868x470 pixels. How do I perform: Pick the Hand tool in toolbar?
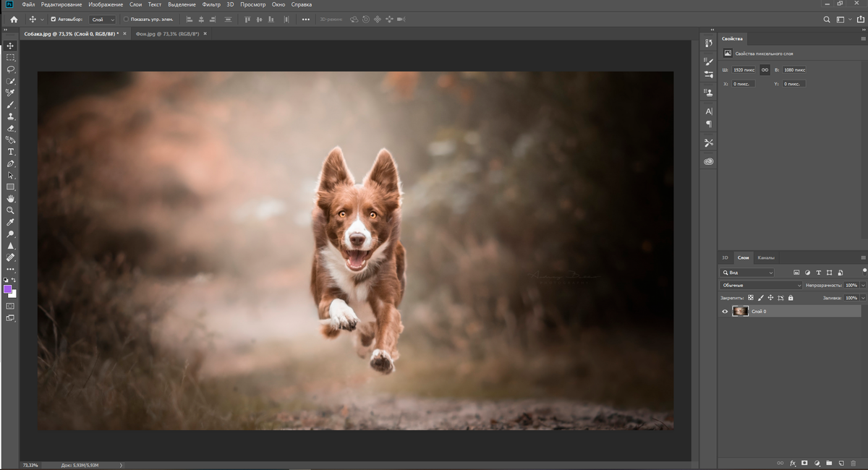pyautogui.click(x=11, y=198)
